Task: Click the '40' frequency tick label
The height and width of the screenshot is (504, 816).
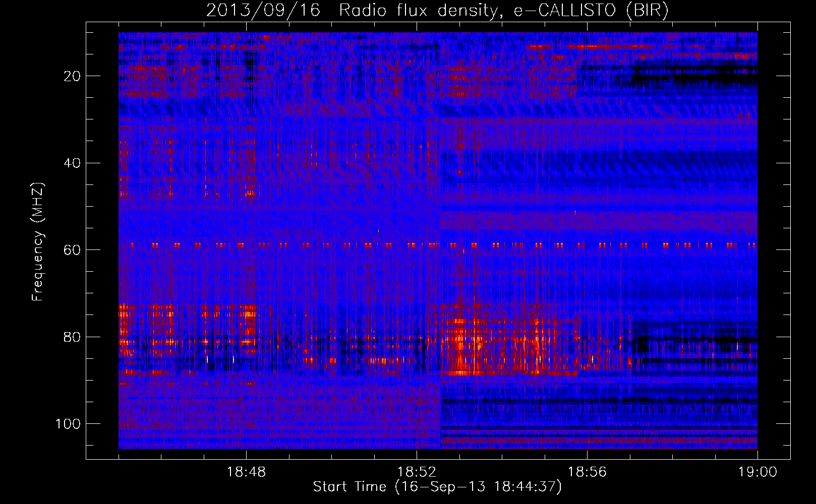Action: [x=73, y=163]
